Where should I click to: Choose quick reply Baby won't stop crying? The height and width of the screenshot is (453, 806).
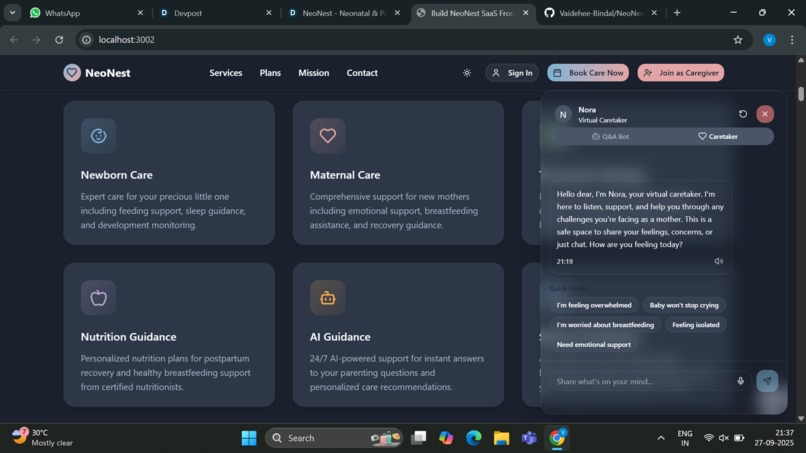[x=684, y=305]
